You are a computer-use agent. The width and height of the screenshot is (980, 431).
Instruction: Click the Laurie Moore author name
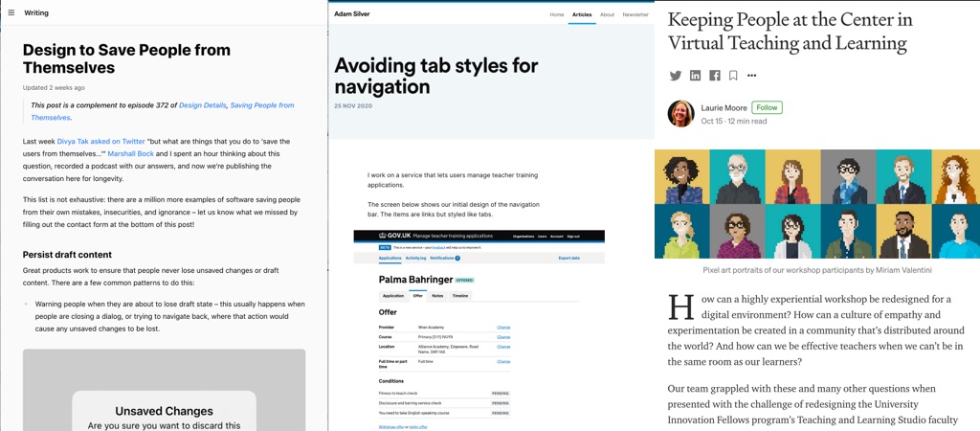point(724,108)
